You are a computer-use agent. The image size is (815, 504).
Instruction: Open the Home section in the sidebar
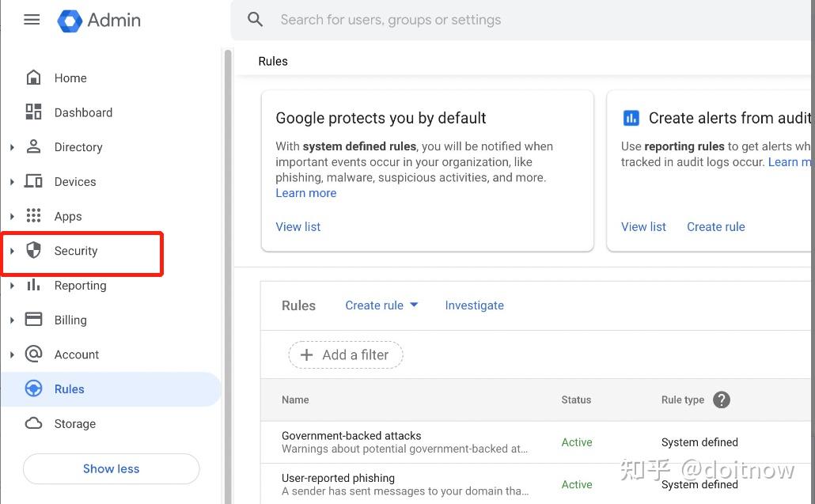[33, 78]
